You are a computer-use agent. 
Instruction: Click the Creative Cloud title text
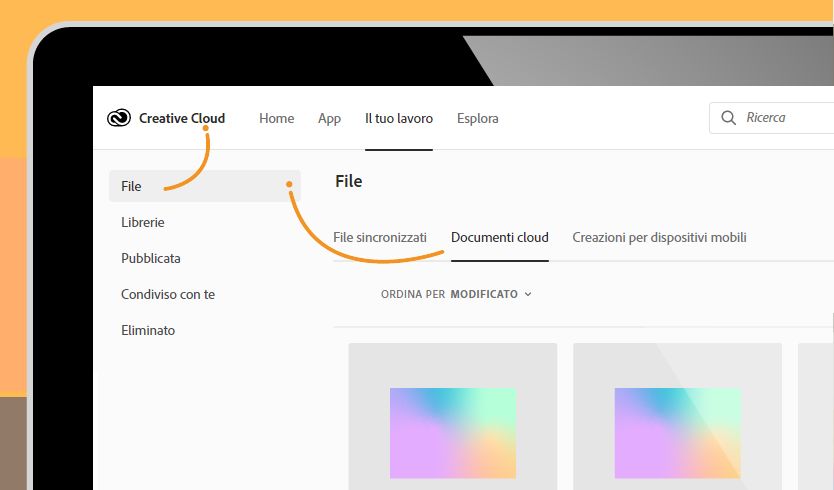pos(182,118)
